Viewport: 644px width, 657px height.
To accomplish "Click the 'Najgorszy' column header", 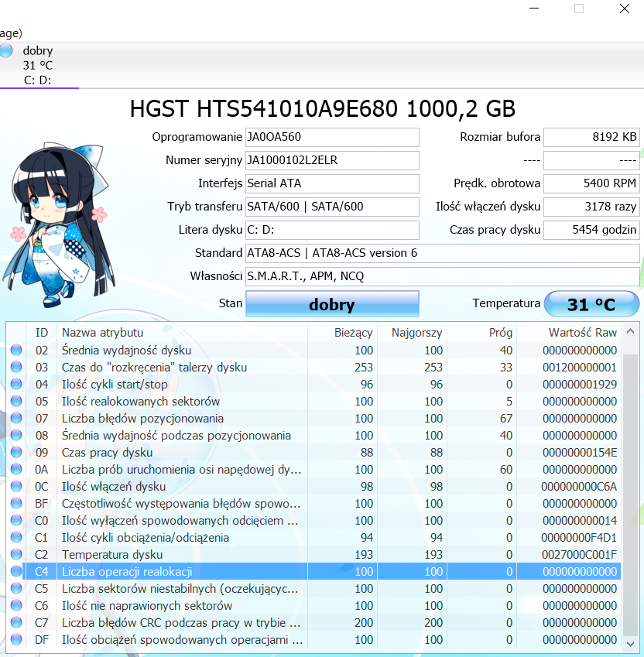I will coord(413,332).
